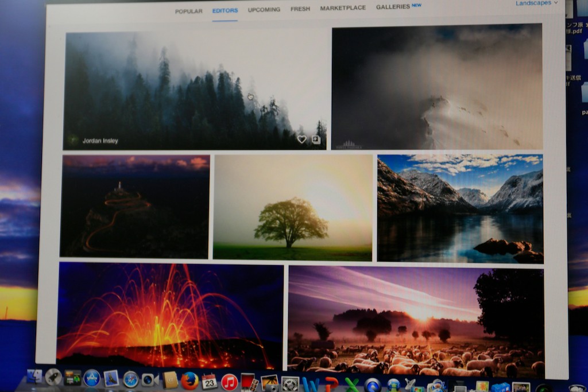Launch Firefox from the Dock
The height and width of the screenshot is (392, 588).
click(x=189, y=381)
